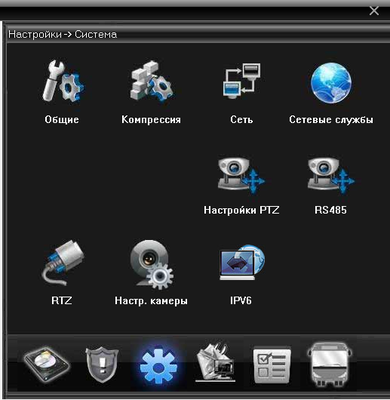The height and width of the screenshot is (400, 390).
Task: Open the Сеть network settings icon
Action: pyautogui.click(x=241, y=80)
